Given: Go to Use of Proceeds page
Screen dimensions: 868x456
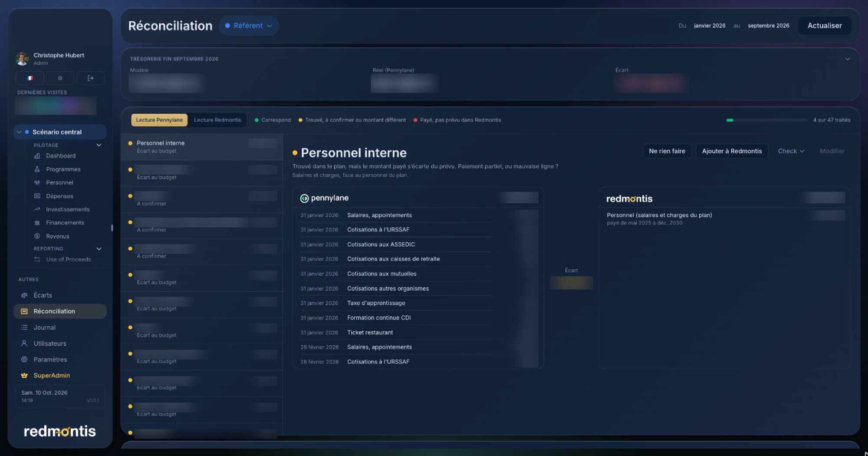Looking at the screenshot, I should 68,260.
